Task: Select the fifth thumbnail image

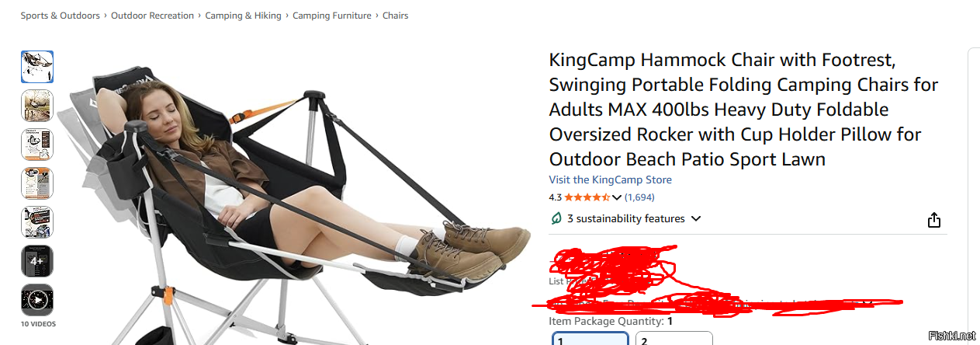Action: 37,222
